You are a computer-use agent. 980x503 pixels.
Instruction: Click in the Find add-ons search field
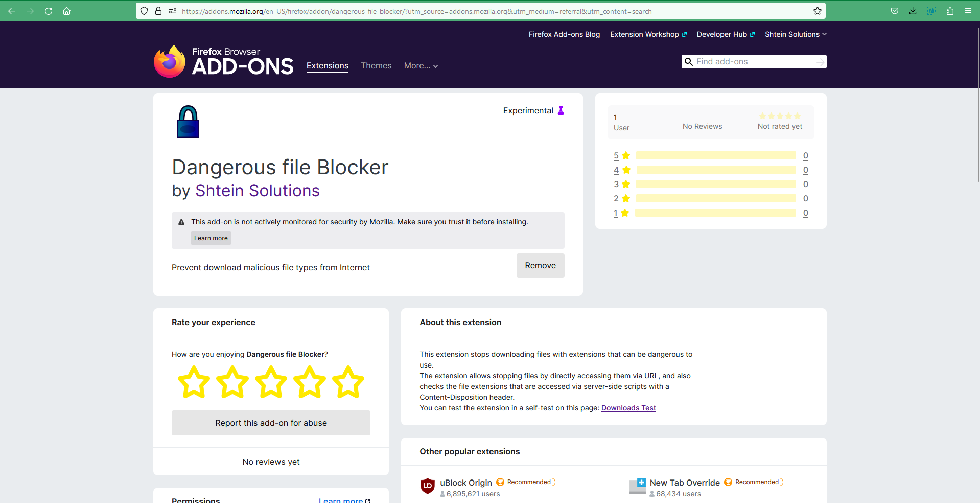(x=754, y=62)
